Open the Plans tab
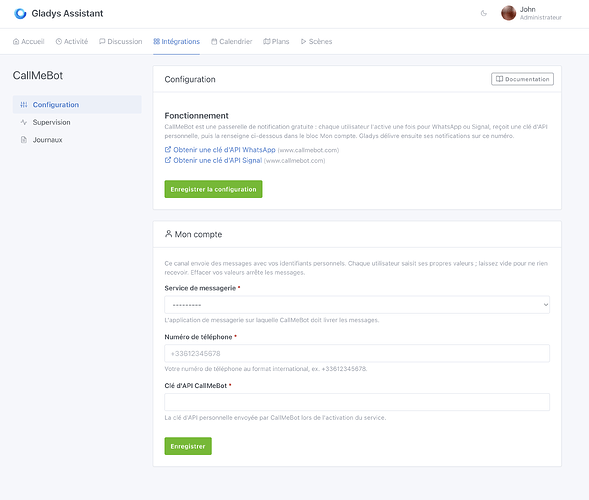The height and width of the screenshot is (500, 589). point(276,41)
